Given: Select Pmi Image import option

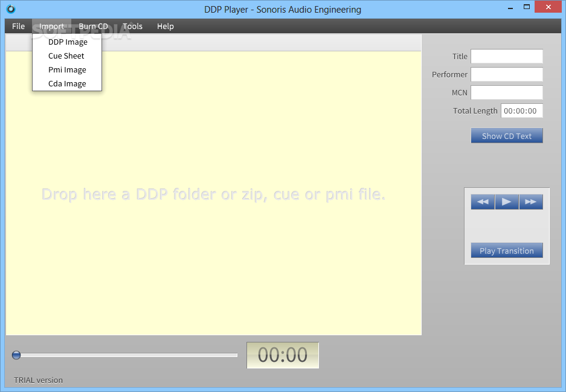Looking at the screenshot, I should [67, 69].
